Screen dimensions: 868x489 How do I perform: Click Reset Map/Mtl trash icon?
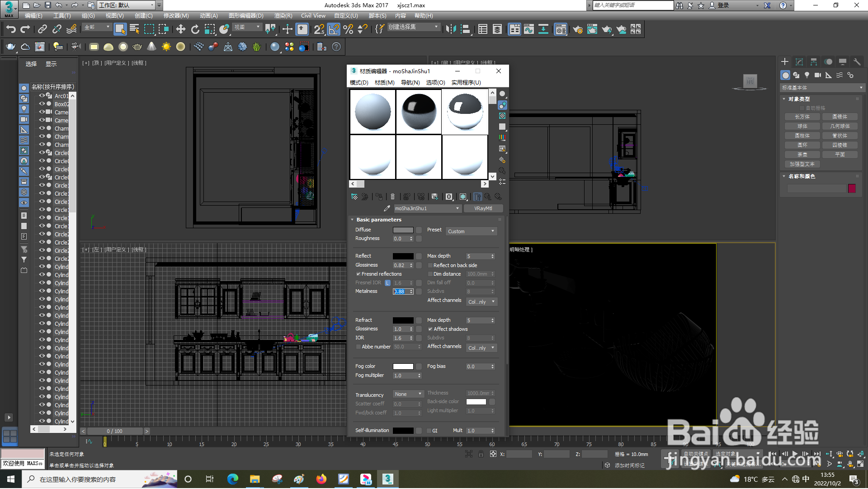pyautogui.click(x=392, y=197)
